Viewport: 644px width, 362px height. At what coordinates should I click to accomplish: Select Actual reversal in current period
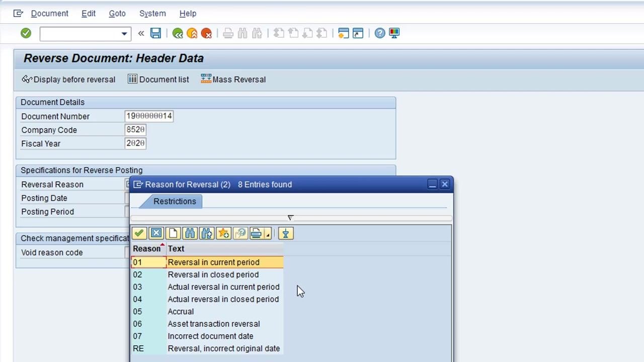(207, 287)
